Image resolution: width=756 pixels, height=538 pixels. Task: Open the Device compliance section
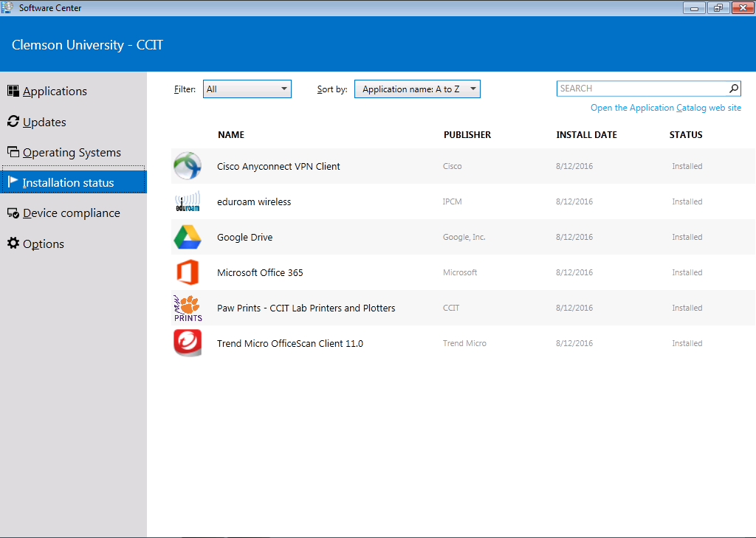[73, 213]
